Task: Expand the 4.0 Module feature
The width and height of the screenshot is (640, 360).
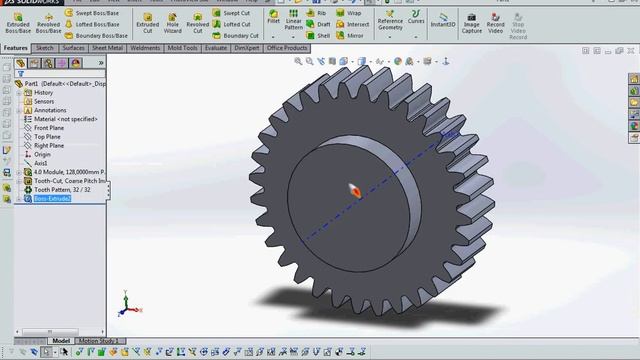Action: pyautogui.click(x=19, y=172)
